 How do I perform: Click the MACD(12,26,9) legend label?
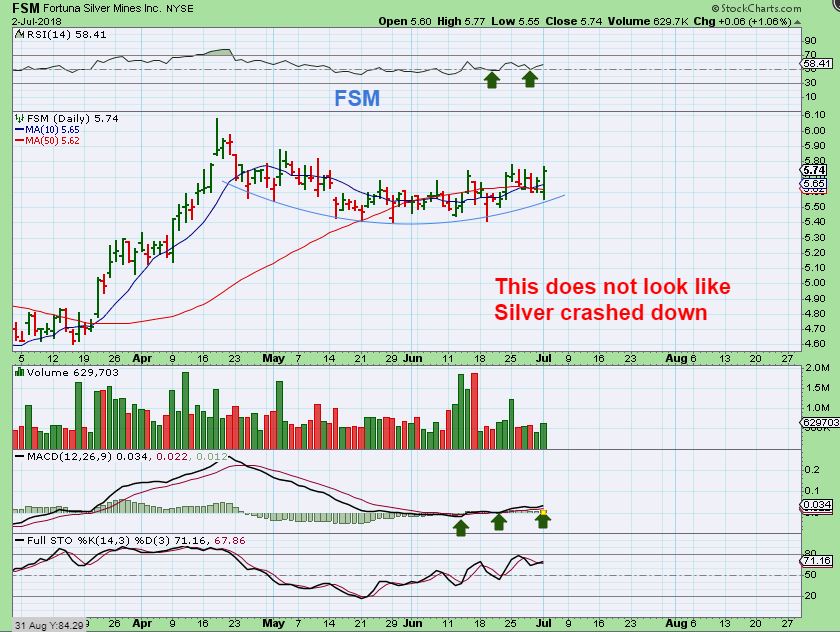coord(70,456)
